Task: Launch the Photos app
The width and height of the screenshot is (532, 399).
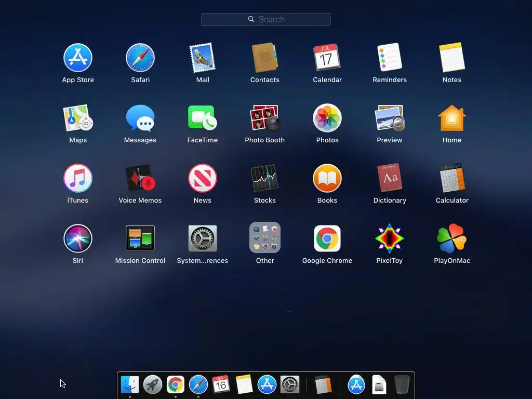Action: [x=327, y=118]
